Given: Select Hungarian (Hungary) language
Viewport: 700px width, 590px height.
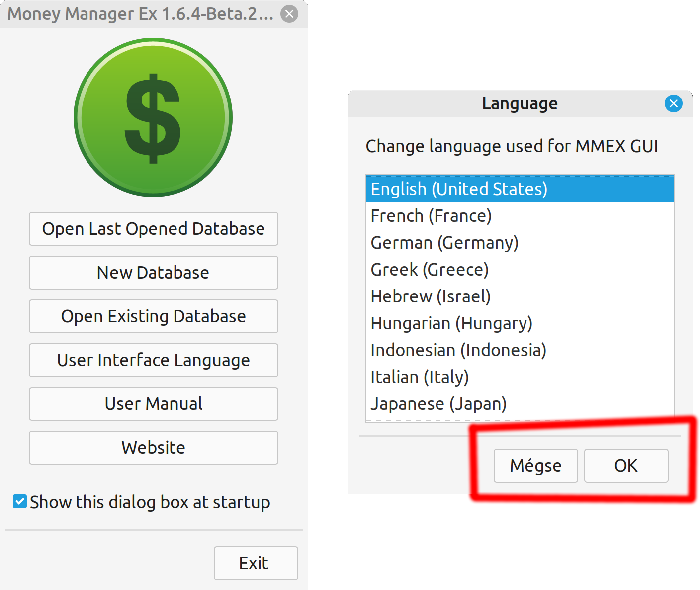Looking at the screenshot, I should pyautogui.click(x=451, y=323).
